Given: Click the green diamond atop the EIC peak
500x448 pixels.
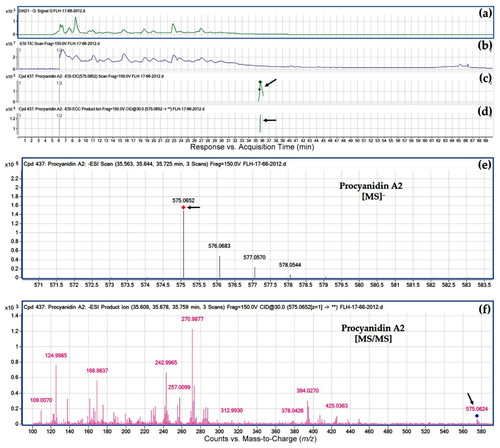Looking at the screenshot, I should point(260,82).
